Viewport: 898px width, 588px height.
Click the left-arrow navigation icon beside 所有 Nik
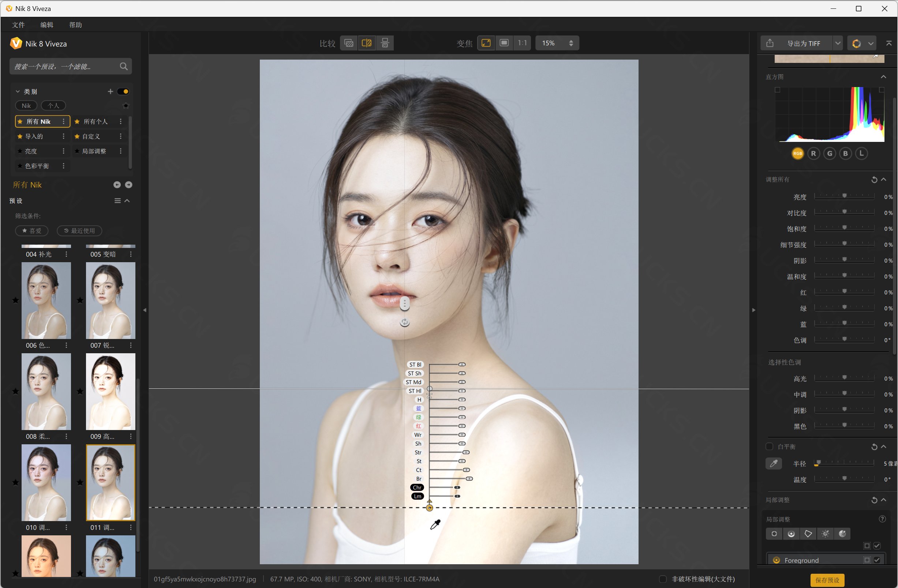tap(117, 185)
